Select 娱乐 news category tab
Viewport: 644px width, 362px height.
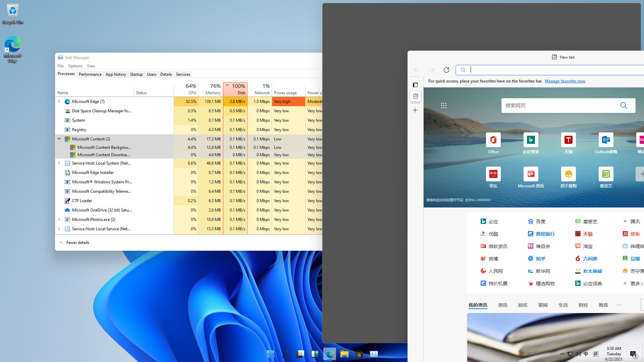[x=523, y=305]
